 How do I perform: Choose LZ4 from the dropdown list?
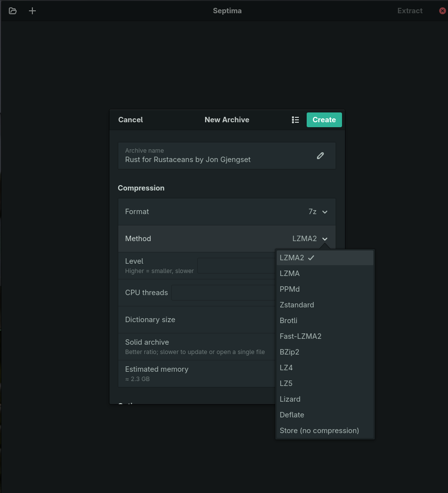[325, 368]
